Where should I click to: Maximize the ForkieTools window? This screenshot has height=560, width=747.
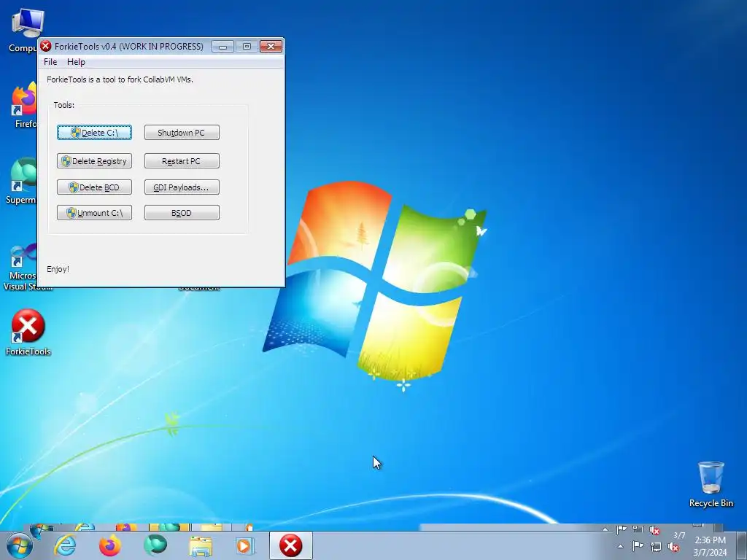(x=247, y=46)
